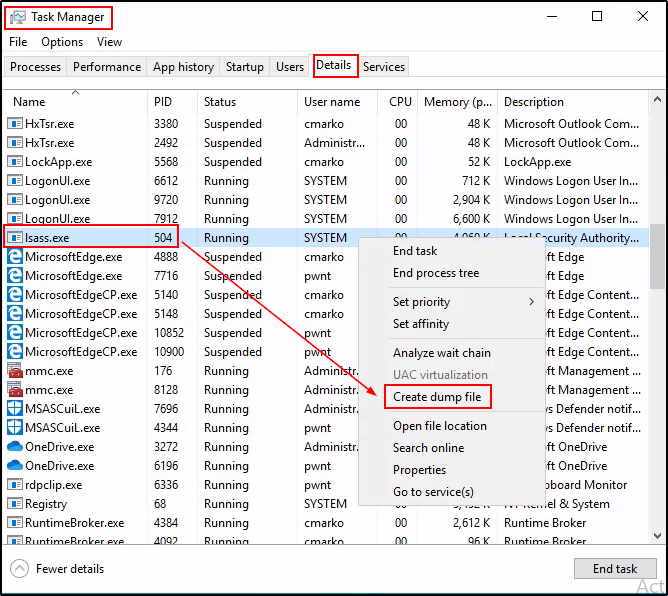The width and height of the screenshot is (668, 596).
Task: Click the Microsoft Edge icon for PID 4888
Action: (15, 257)
